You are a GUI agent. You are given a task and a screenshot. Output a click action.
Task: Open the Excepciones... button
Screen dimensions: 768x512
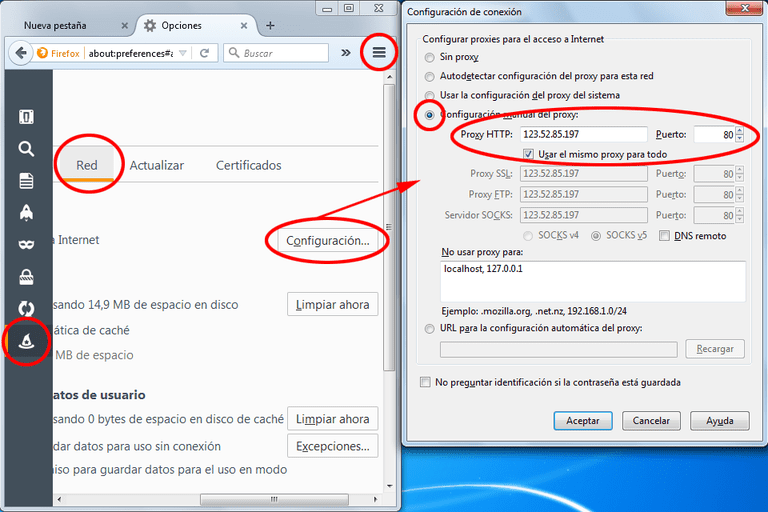[x=333, y=446]
